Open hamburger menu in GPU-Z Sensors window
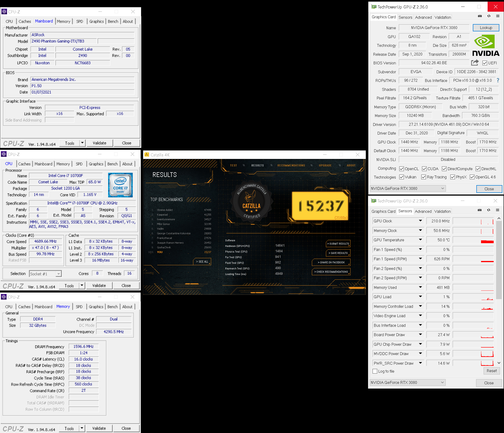504x433 pixels. (x=497, y=210)
